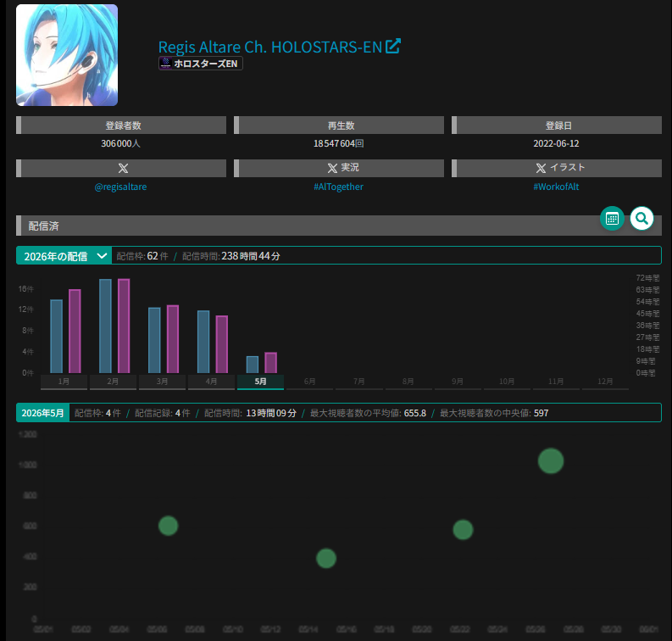Click the magnifier search button
The width and height of the screenshot is (672, 641).
point(641,218)
